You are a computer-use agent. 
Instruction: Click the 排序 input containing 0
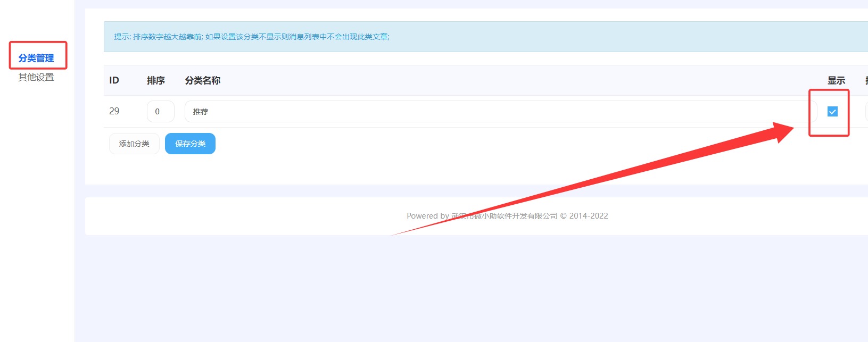pyautogui.click(x=160, y=112)
